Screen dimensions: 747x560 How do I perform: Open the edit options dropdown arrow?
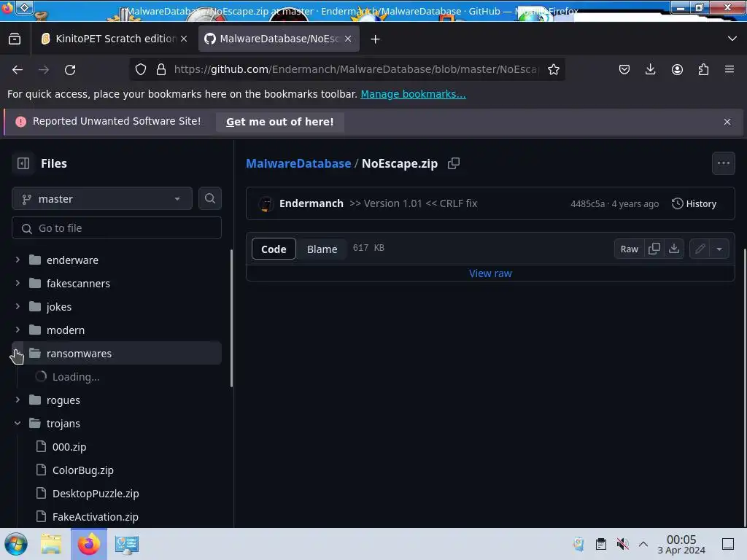[x=719, y=249]
